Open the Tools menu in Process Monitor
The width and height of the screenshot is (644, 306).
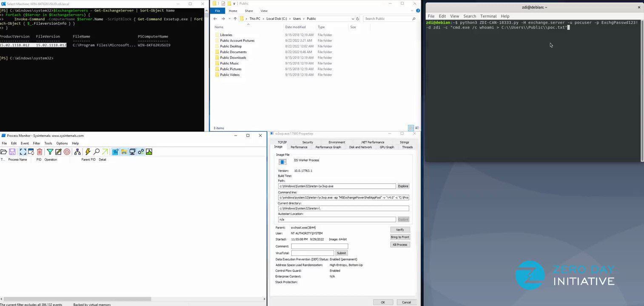click(x=48, y=143)
